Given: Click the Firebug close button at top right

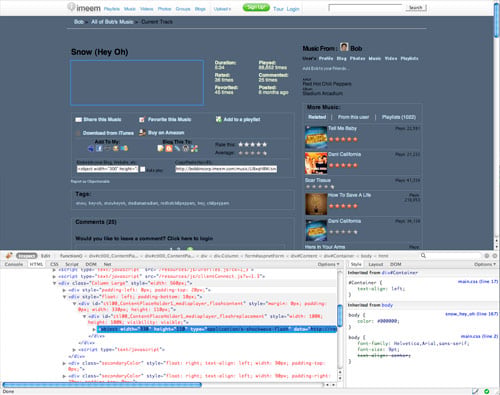Looking at the screenshot, I should 495,256.
